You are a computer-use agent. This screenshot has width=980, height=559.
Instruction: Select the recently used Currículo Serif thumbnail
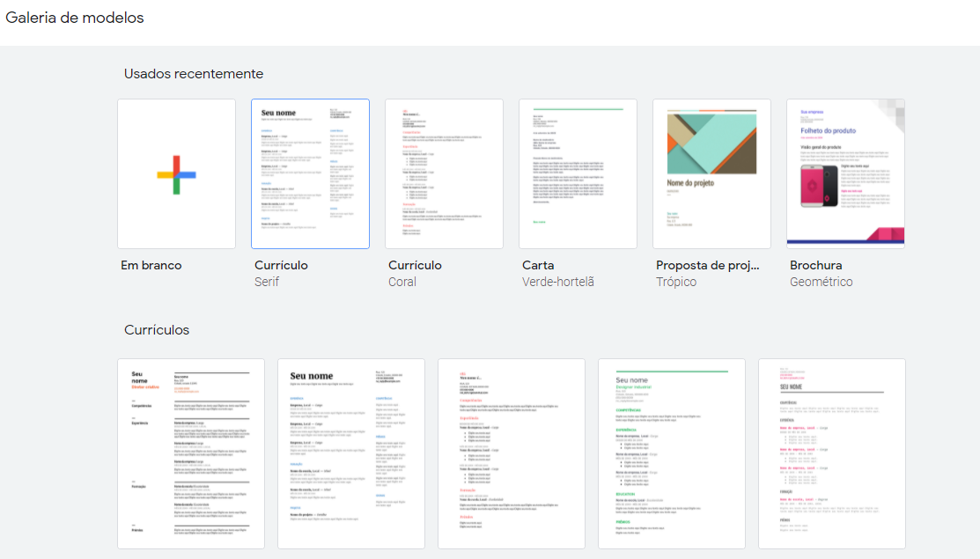(310, 173)
